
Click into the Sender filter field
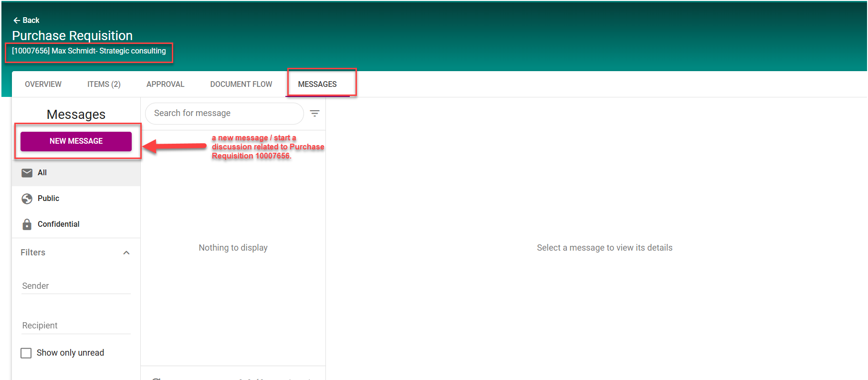(76, 286)
